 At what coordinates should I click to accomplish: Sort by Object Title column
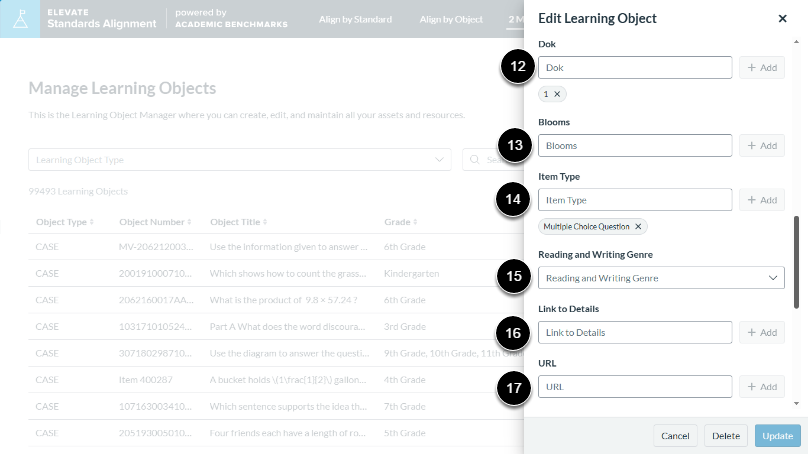(x=238, y=222)
